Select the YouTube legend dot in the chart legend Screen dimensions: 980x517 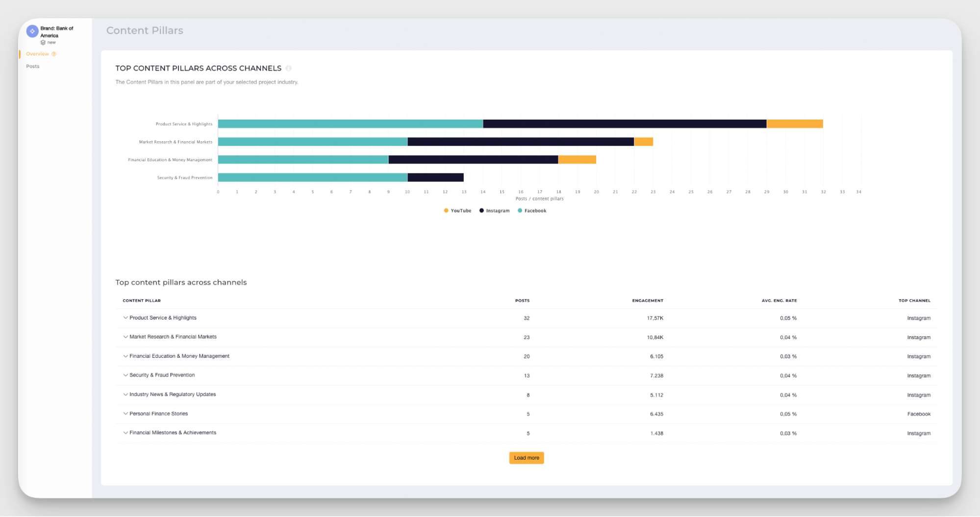(x=446, y=211)
